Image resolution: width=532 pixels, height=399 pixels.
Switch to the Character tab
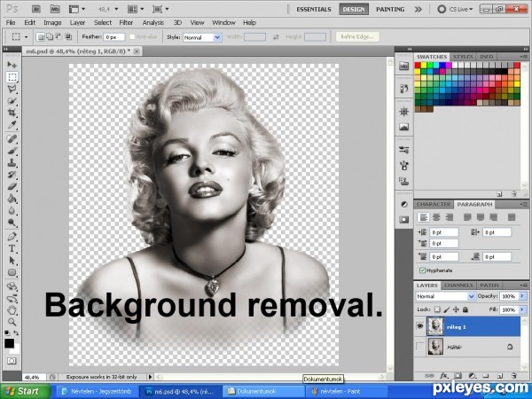[x=434, y=204]
